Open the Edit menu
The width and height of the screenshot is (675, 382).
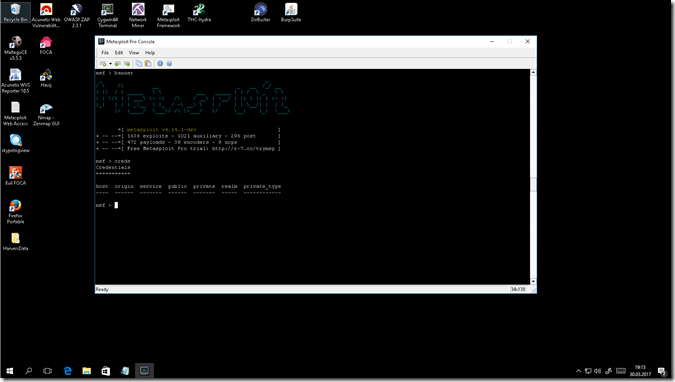[119, 53]
